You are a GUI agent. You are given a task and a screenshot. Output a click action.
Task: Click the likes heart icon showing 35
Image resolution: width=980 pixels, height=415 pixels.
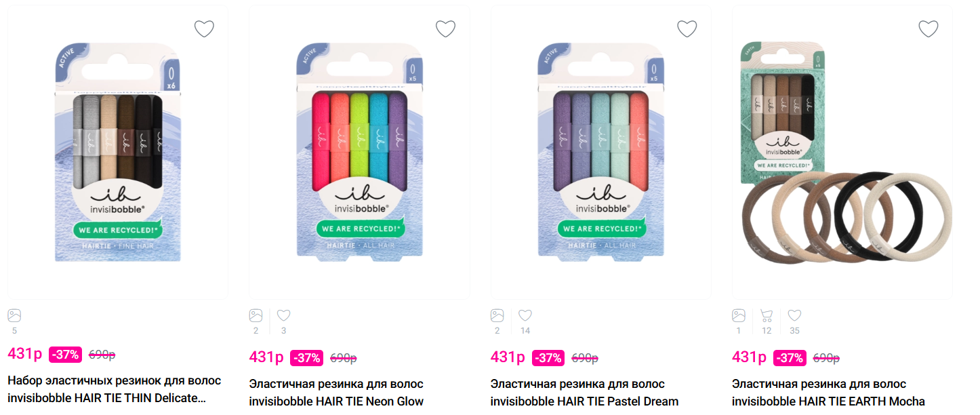pyautogui.click(x=794, y=315)
